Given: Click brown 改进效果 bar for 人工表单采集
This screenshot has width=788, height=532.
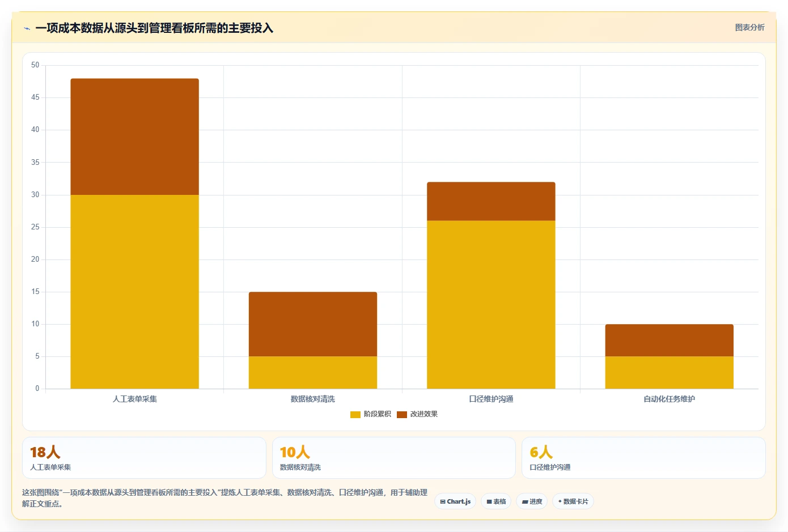Looking at the screenshot, I should [x=135, y=137].
